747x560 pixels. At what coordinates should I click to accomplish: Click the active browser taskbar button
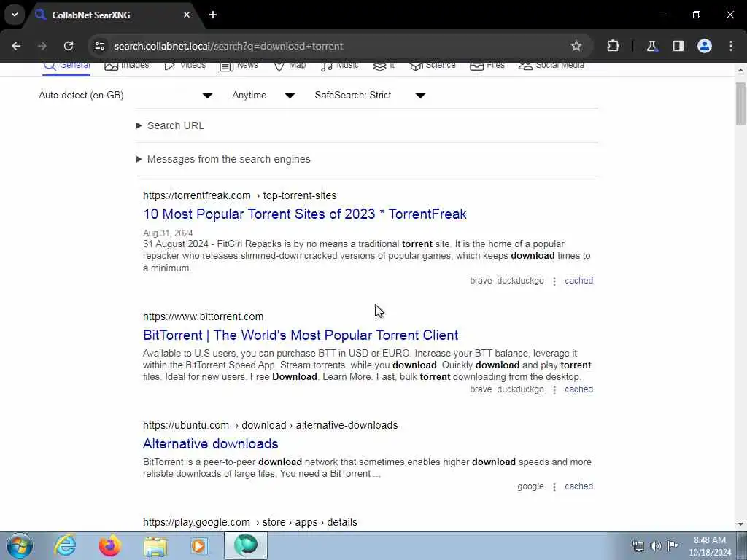[246, 545]
